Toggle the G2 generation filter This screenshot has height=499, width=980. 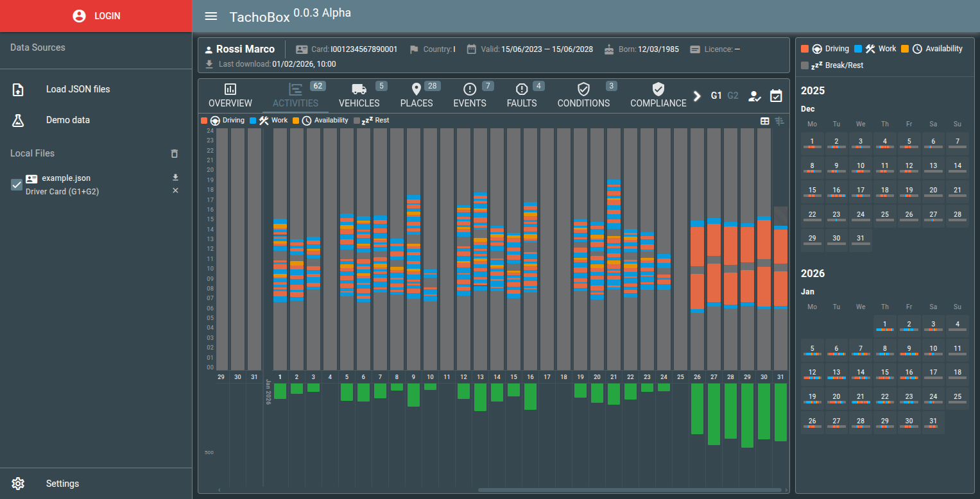pos(733,96)
